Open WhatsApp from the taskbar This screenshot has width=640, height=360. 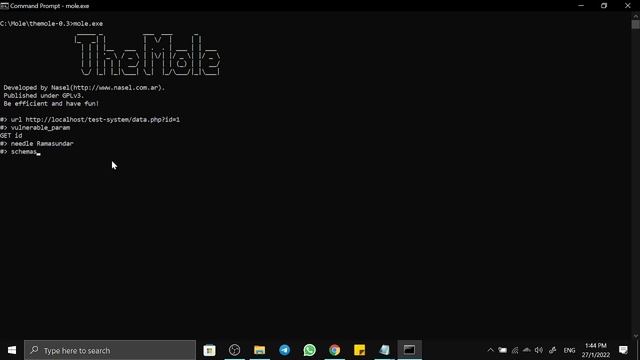(x=309, y=350)
